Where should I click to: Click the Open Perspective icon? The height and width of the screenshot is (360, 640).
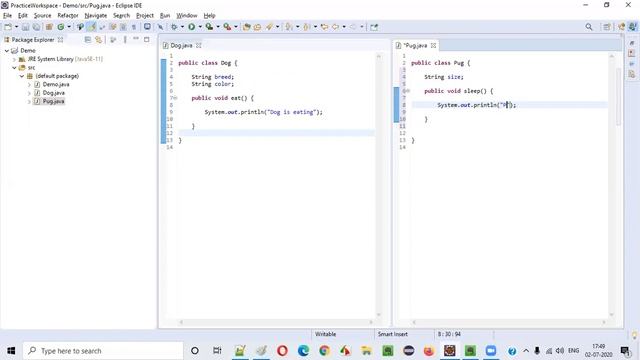click(x=607, y=27)
